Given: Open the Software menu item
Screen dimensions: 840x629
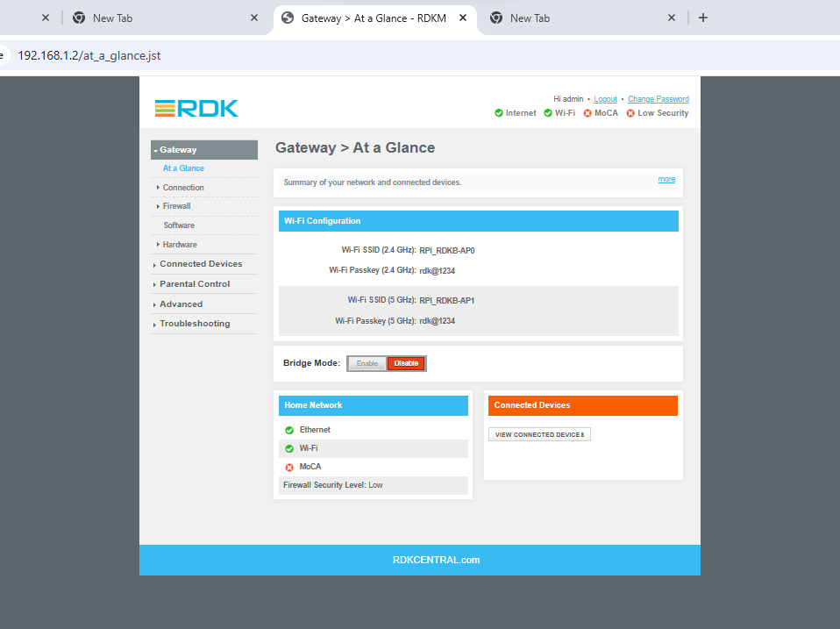Looking at the screenshot, I should (x=179, y=225).
